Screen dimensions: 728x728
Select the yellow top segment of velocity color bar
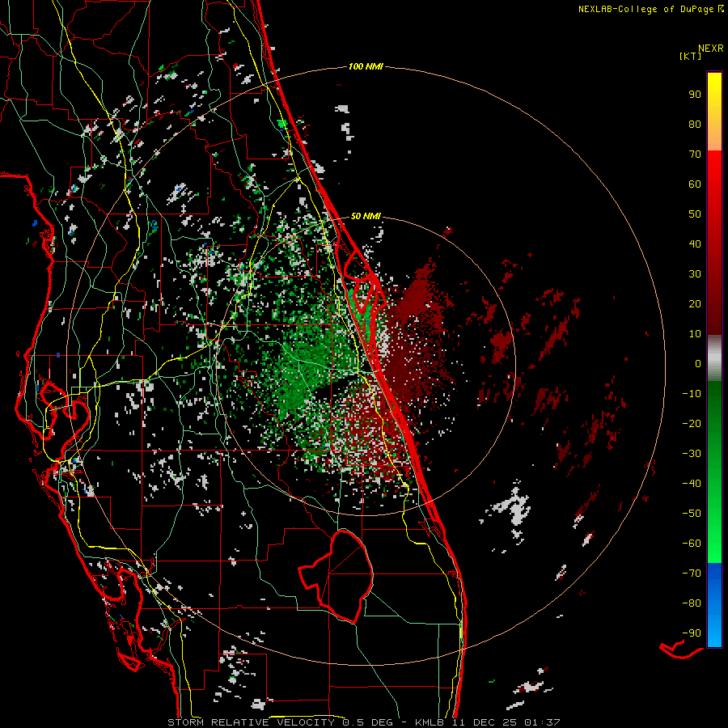714,112
